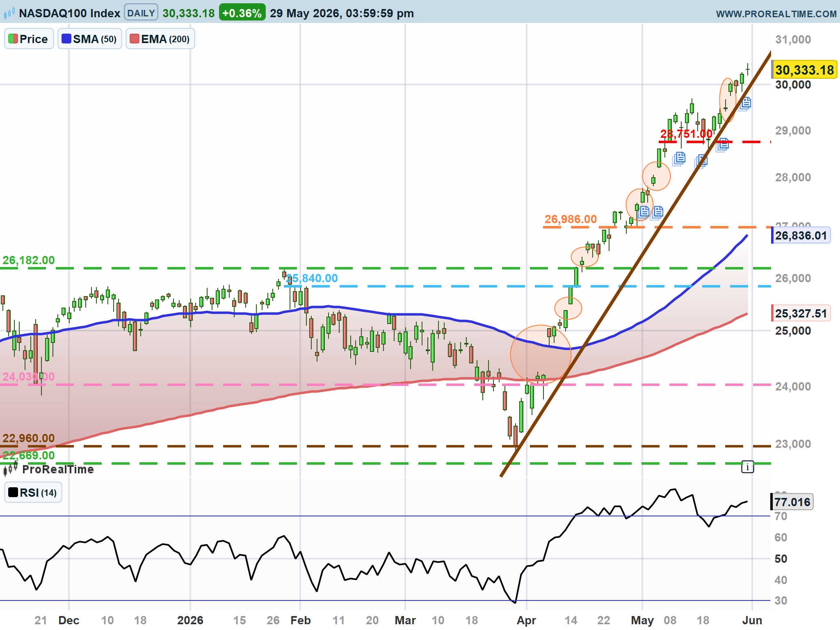Click the ProRealTime logo icon at chart bottom left
Image resolution: width=840 pixels, height=630 pixels.
11,468
